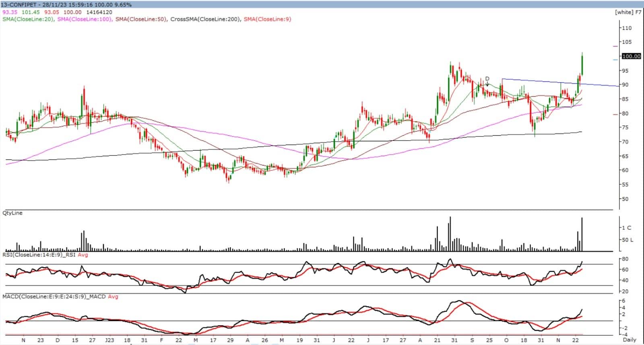This screenshot has width=644, height=345.
Task: Click the 50 price axis value
Action: coord(625,199)
